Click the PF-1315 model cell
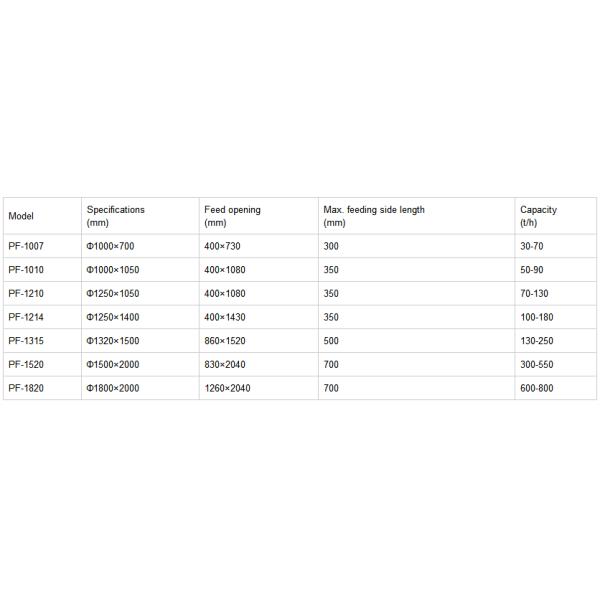 (26, 340)
